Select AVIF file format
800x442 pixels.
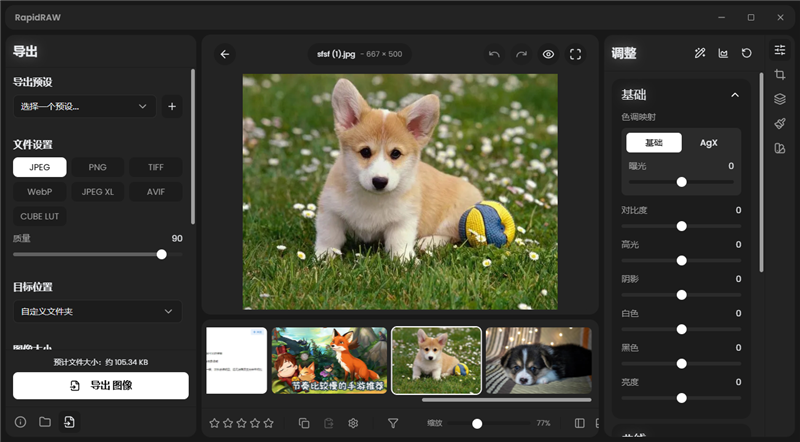(x=156, y=192)
